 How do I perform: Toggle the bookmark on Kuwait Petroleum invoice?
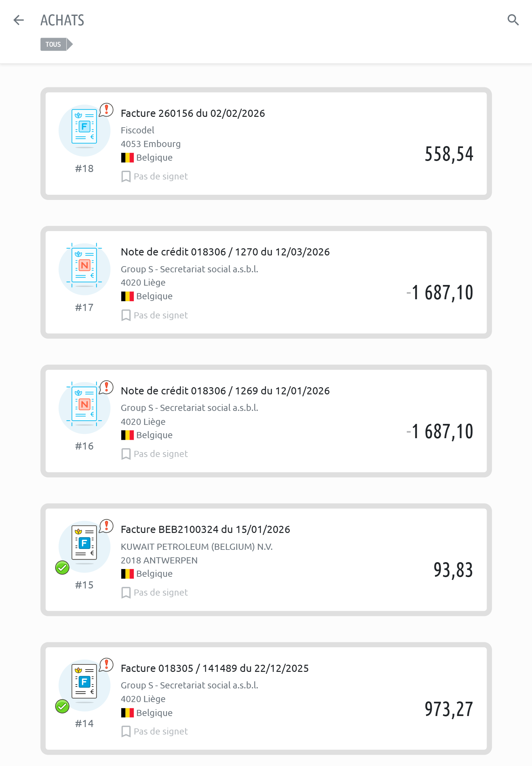coord(126,593)
